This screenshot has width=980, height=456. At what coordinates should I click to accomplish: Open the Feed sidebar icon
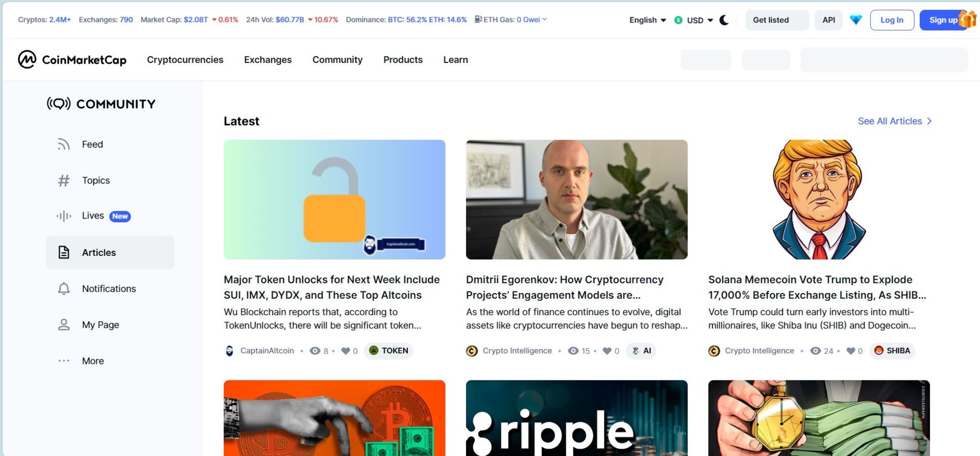coord(64,145)
